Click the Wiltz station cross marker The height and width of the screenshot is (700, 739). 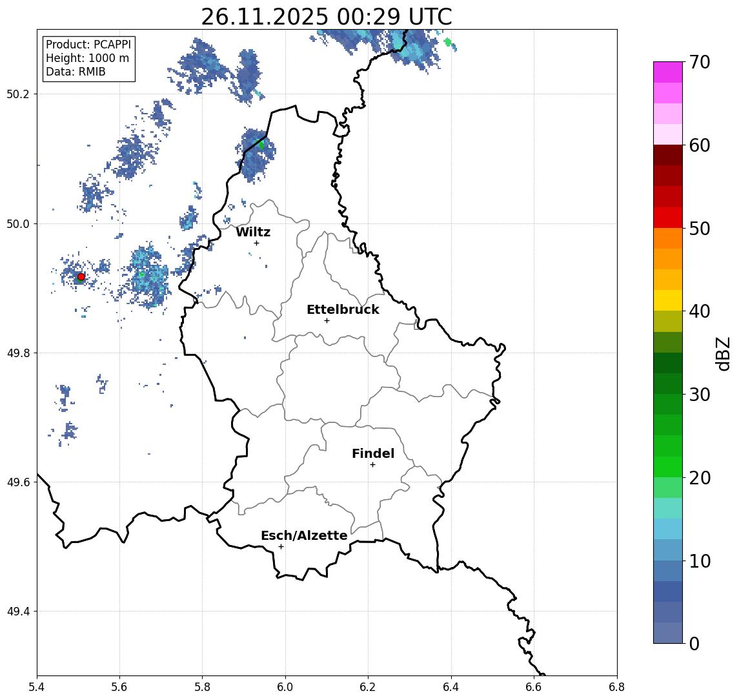click(256, 243)
